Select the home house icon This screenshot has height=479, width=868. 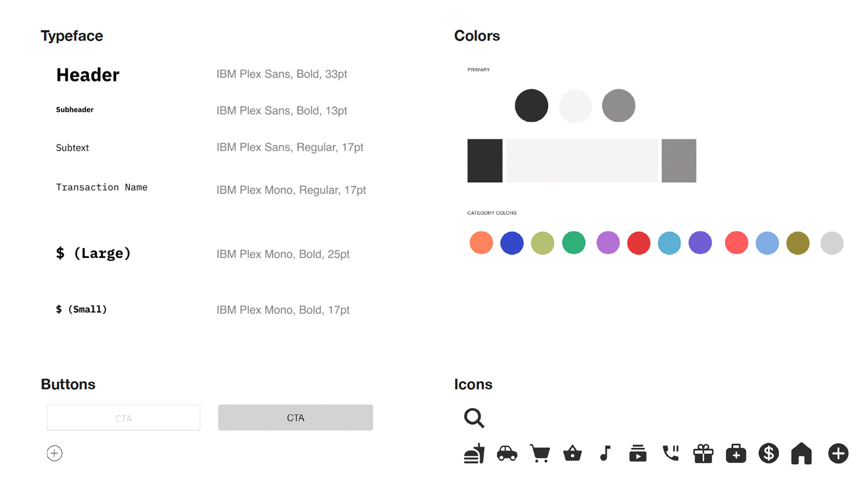pyautogui.click(x=801, y=453)
